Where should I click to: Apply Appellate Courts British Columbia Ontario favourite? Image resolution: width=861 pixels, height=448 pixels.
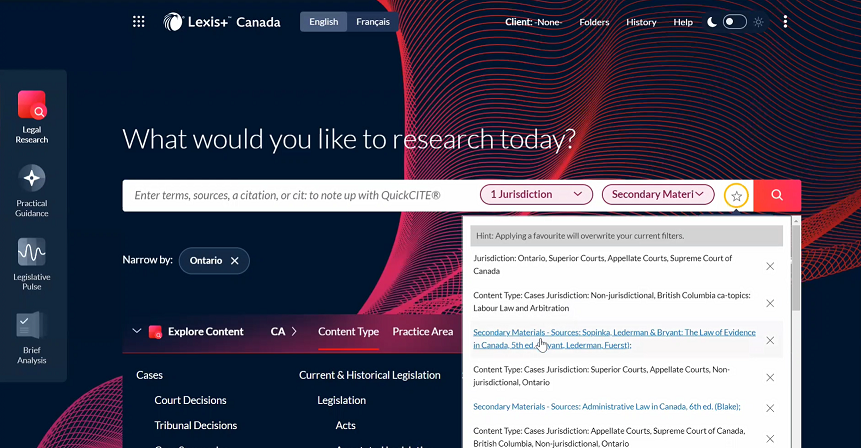[609, 437]
